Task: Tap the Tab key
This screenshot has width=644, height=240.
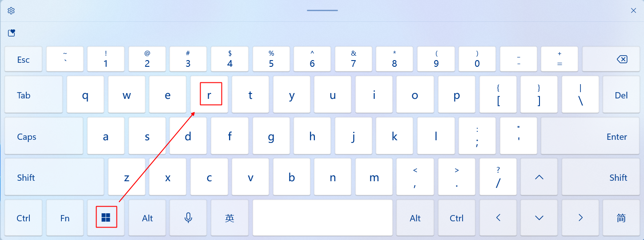Action: tap(34, 94)
